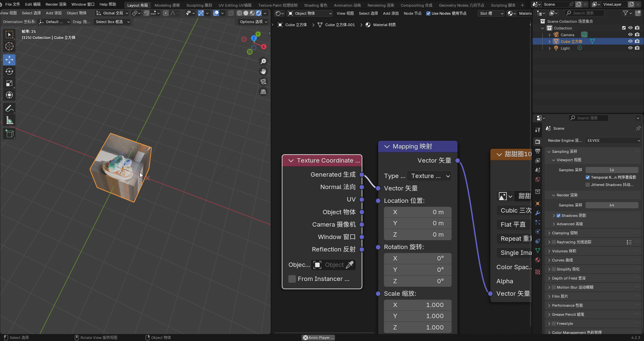Enable From Instancer checkbox
This screenshot has height=341, width=644.
[x=292, y=279]
